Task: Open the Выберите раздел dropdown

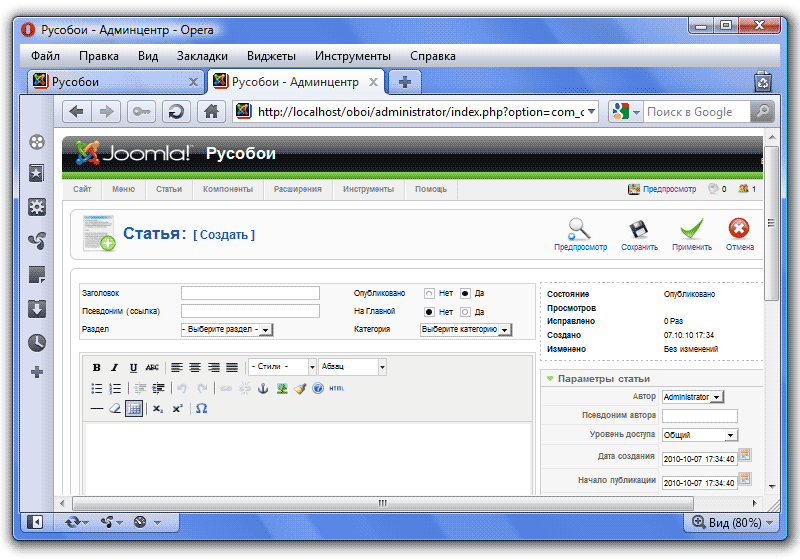Action: pyautogui.click(x=227, y=329)
